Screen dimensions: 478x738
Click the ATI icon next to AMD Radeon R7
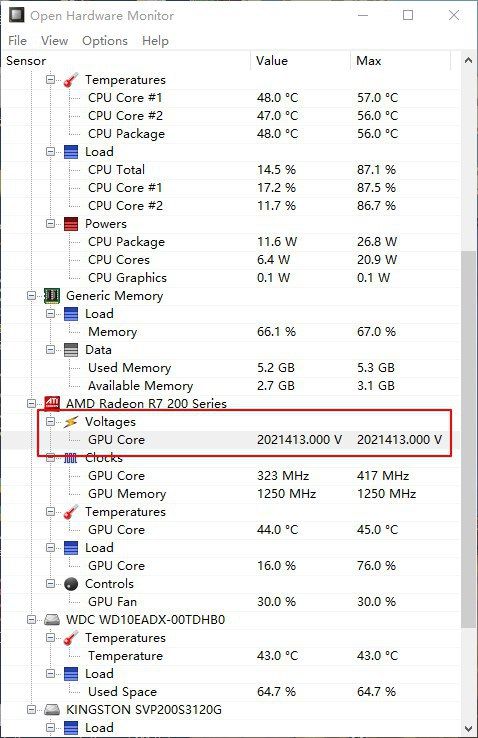(51, 403)
